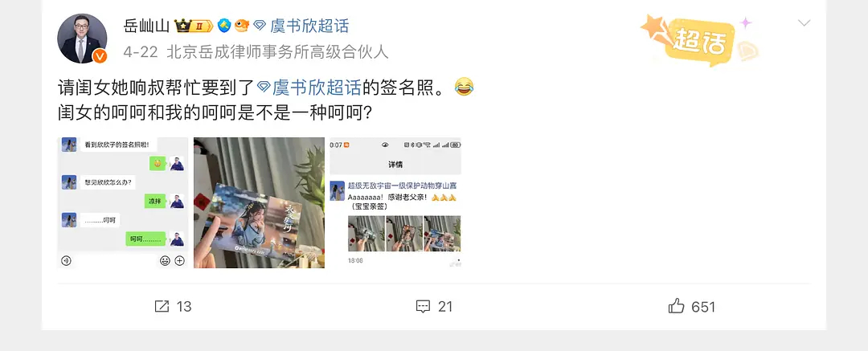Click the orange verified V badge

(x=100, y=56)
